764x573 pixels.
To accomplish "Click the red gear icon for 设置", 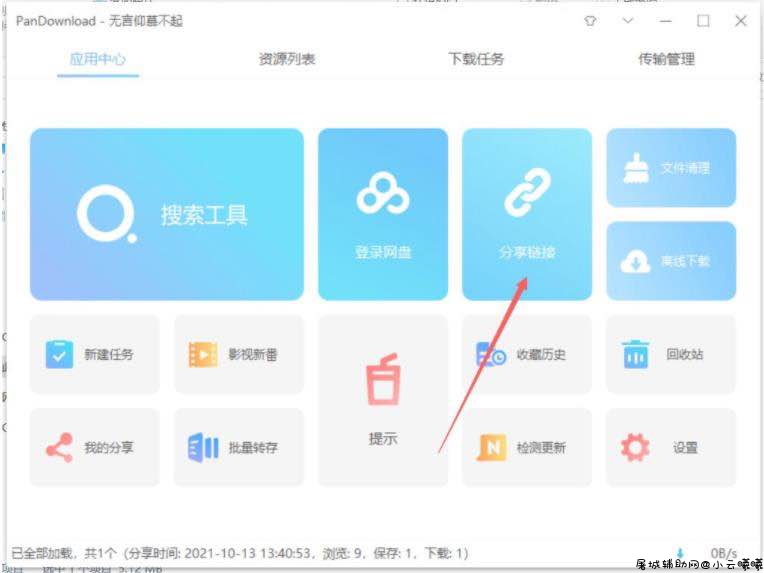I will click(635, 447).
